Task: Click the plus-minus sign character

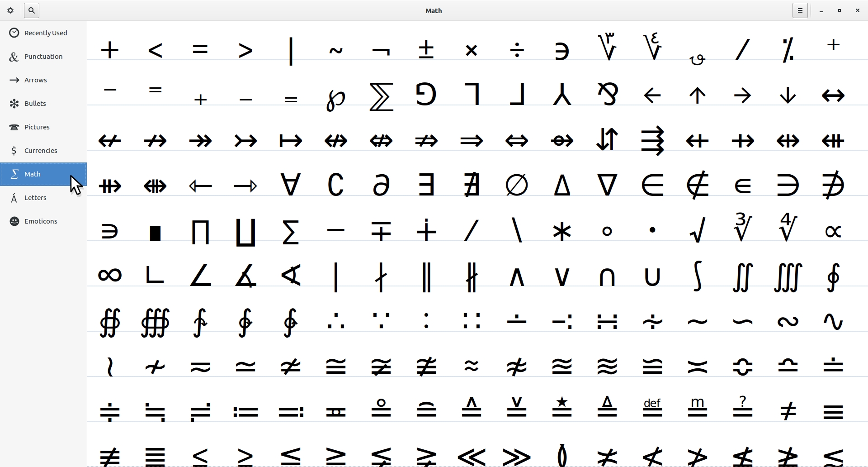Action: tap(426, 50)
